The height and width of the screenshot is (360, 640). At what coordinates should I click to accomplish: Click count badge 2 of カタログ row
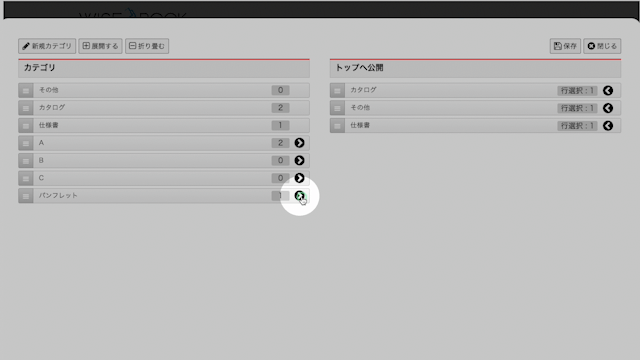tap(280, 108)
